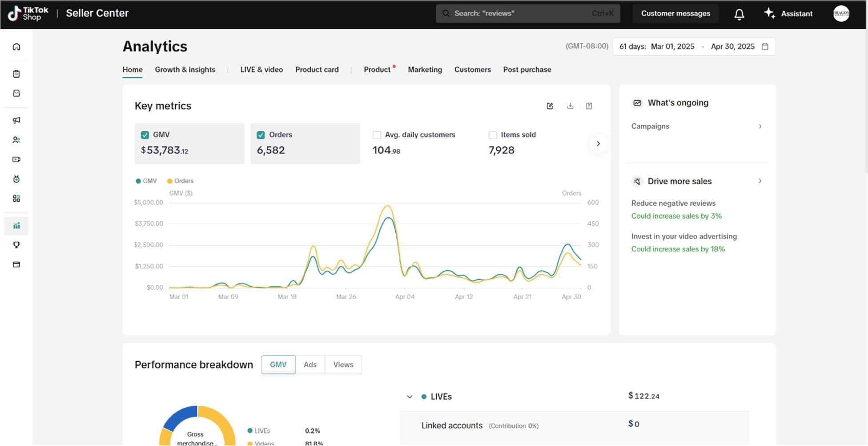The height and width of the screenshot is (446, 868).
Task: Enable the Avg. daily customers checkbox
Action: click(x=377, y=135)
